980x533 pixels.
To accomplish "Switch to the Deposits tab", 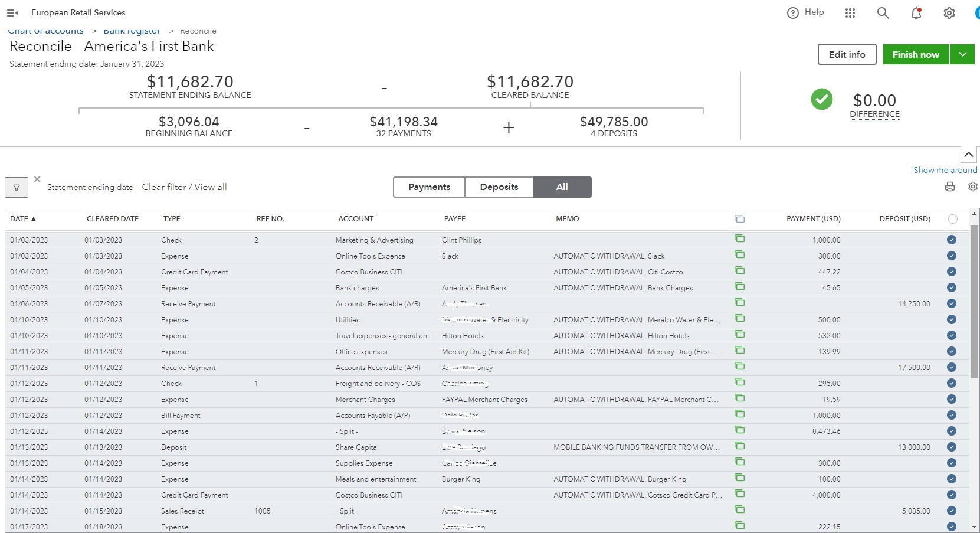I will click(x=499, y=187).
